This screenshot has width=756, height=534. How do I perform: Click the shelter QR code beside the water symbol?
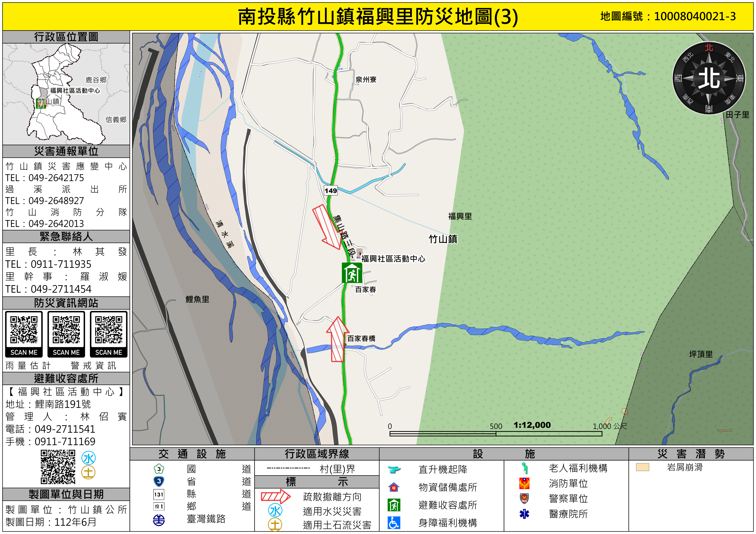58,467
